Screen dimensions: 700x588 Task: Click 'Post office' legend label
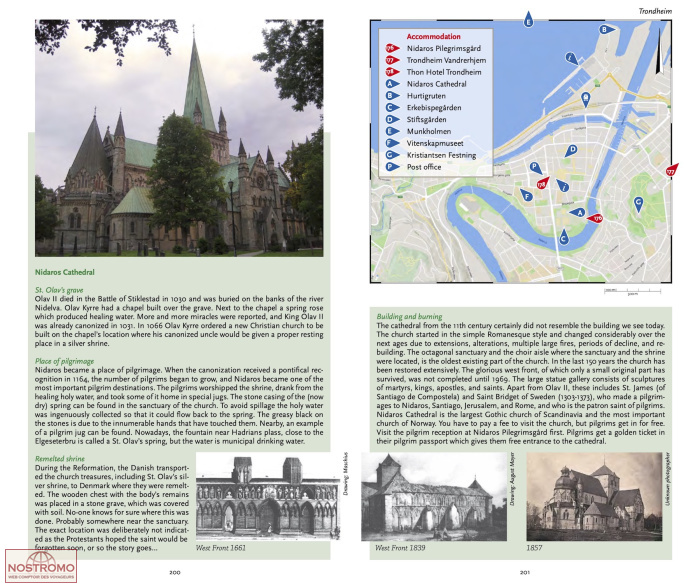[424, 167]
